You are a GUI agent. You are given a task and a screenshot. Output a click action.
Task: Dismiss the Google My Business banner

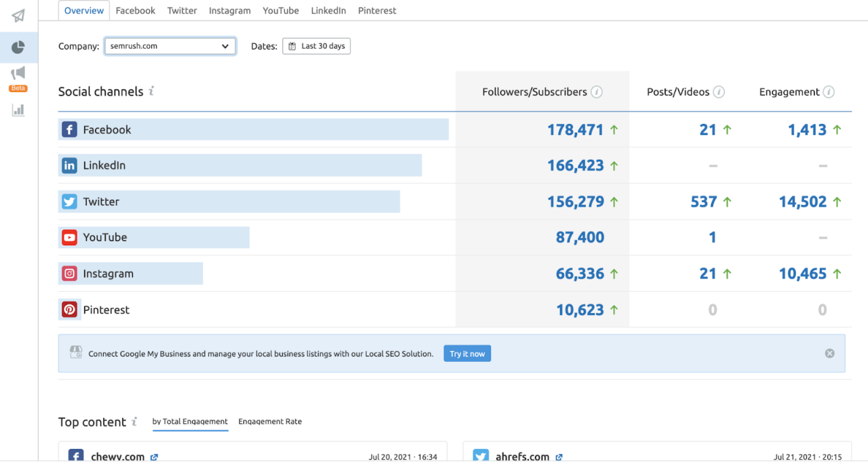point(829,354)
